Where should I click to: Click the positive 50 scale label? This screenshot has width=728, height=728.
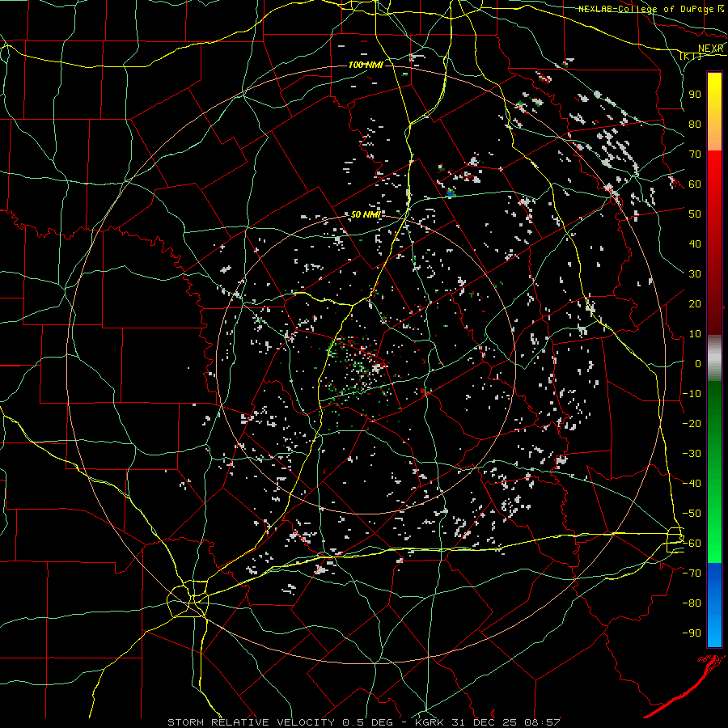[695, 214]
